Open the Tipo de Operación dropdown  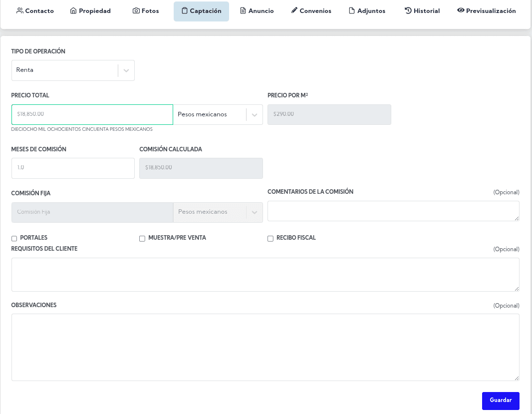[x=73, y=70]
